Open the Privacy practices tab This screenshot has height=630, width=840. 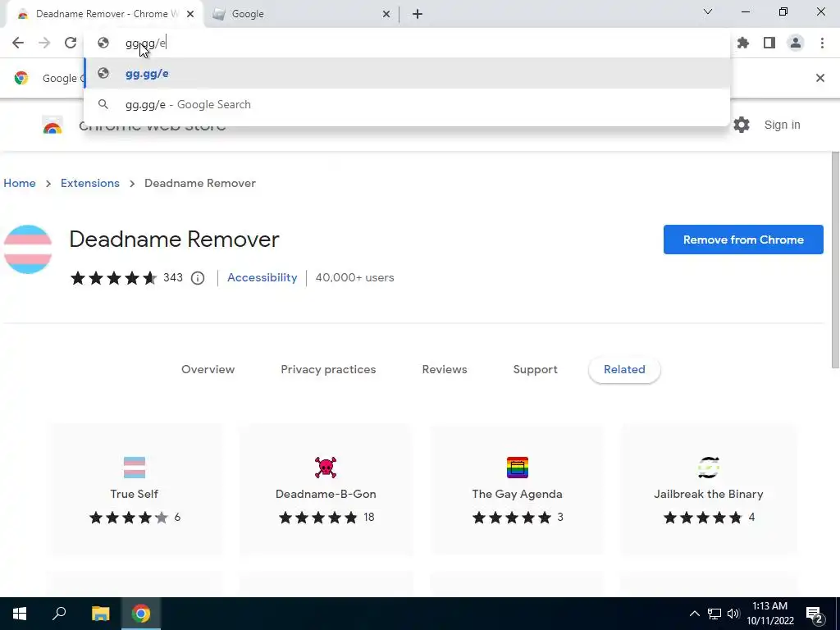click(328, 370)
